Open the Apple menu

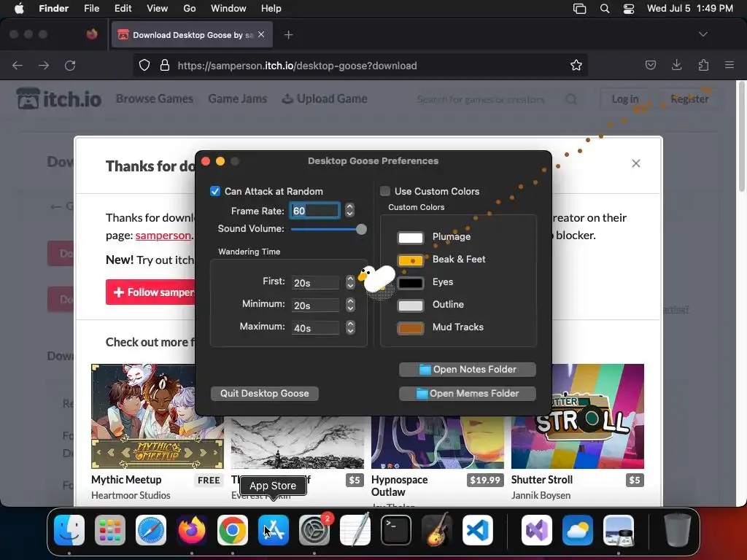coord(19,9)
